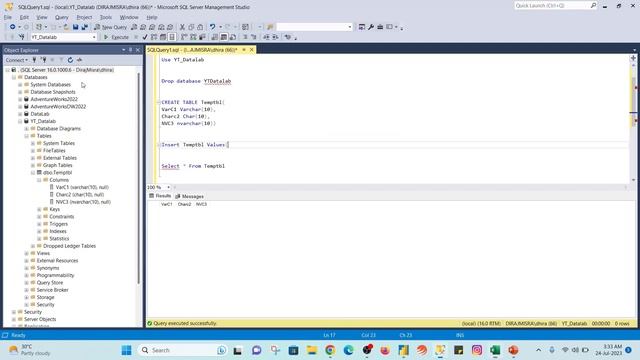Toggle Include Live Query Statistics
Image resolution: width=640 pixels, height=360 pixels.
point(193,37)
